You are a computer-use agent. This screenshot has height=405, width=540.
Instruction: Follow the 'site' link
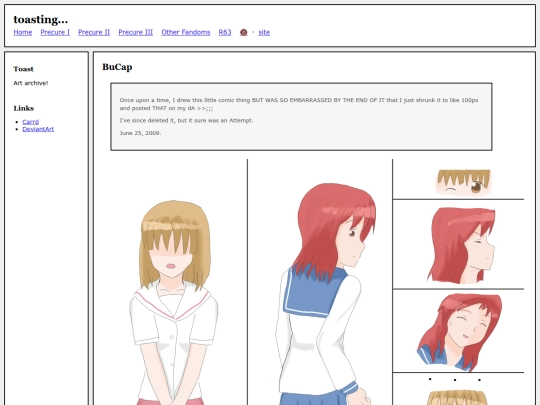[264, 32]
